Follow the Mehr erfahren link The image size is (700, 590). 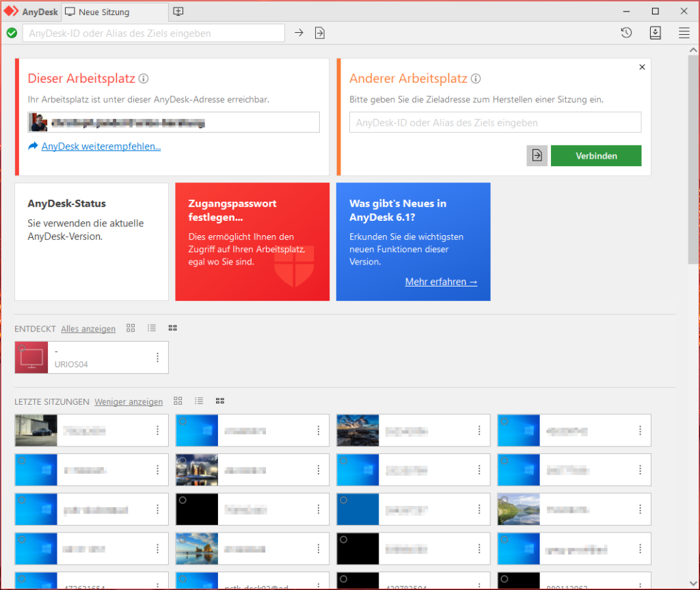(x=441, y=282)
